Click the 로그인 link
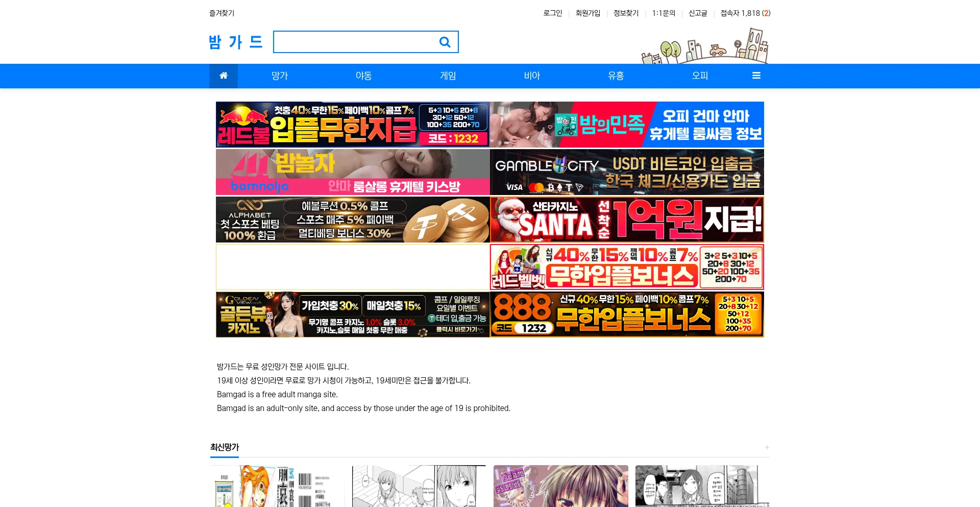The image size is (980, 507). pyautogui.click(x=553, y=13)
